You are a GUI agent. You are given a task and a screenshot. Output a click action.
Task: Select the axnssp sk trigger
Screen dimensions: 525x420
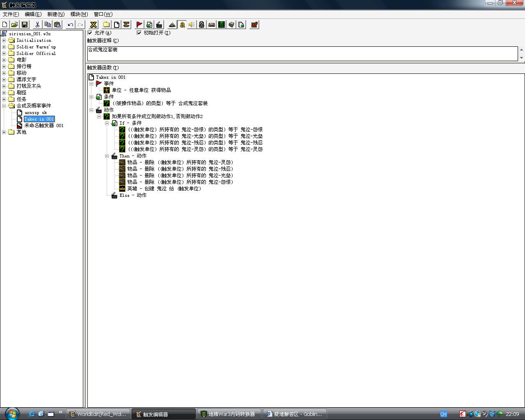coord(36,112)
